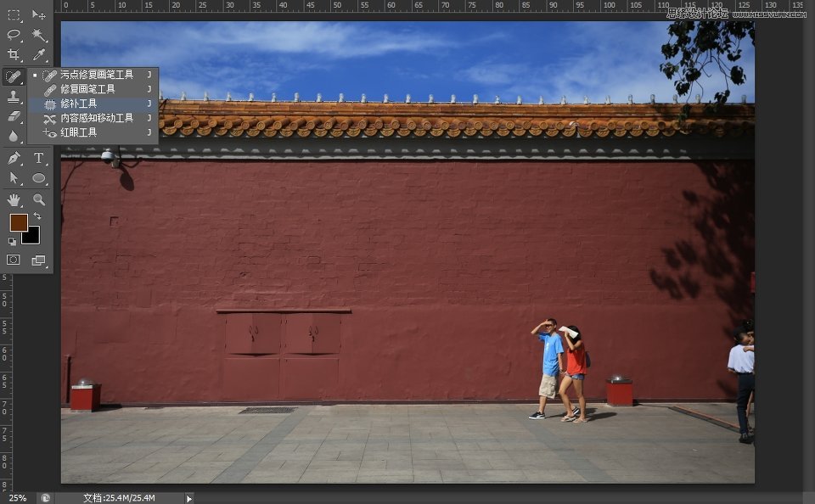815x504 pixels.
Task: Select the Horizontal Type tool
Action: tap(38, 158)
